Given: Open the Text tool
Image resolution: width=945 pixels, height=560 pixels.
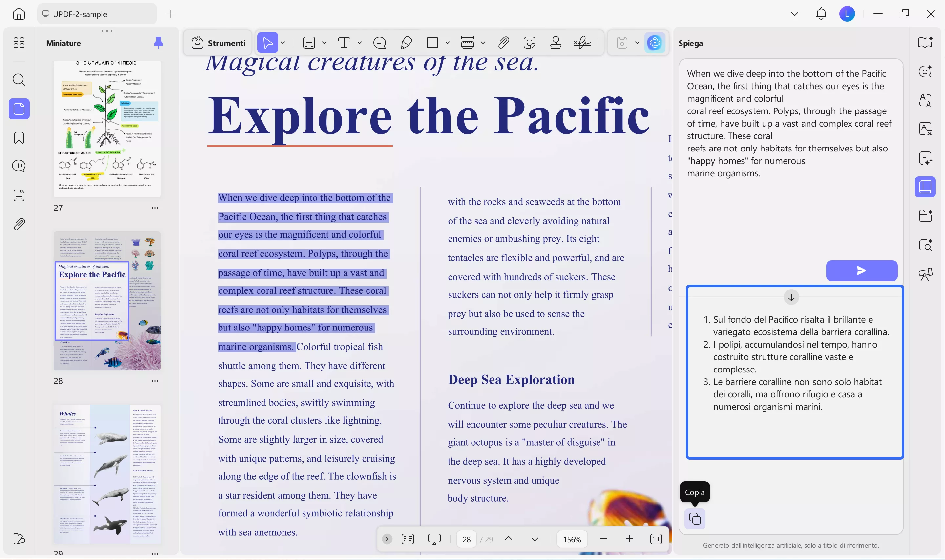Looking at the screenshot, I should coord(345,43).
